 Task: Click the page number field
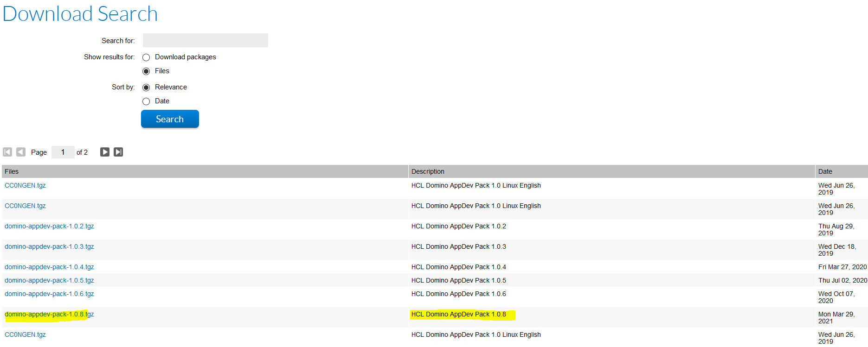point(63,152)
